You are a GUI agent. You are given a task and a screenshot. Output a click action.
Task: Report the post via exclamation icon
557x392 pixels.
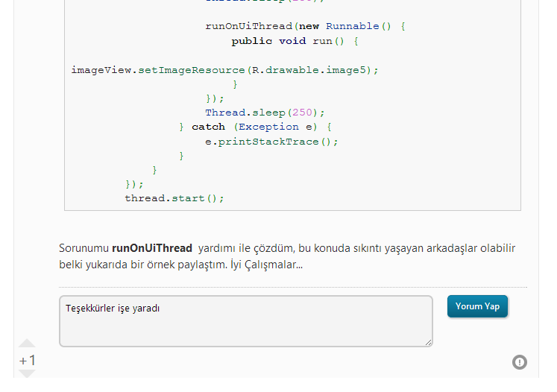pos(520,362)
